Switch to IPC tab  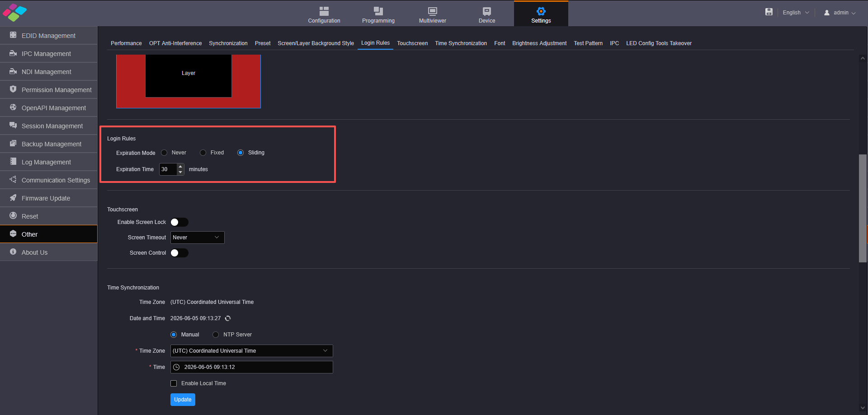(614, 43)
